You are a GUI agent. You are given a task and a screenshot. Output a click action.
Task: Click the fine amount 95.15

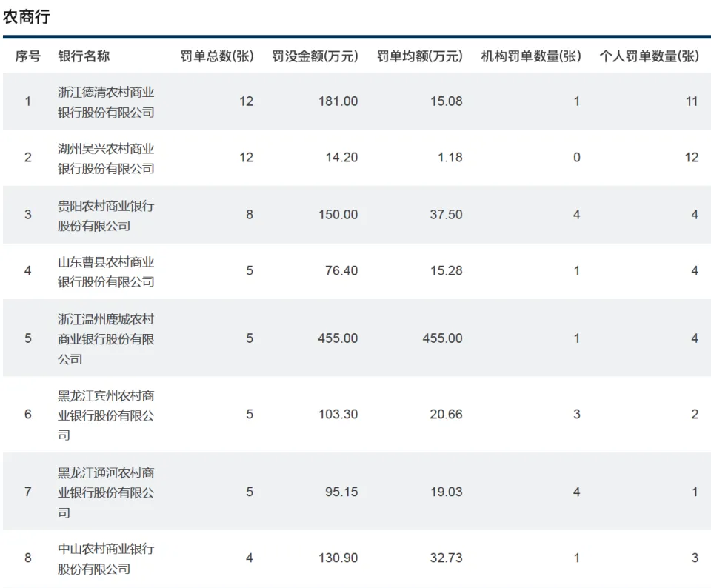click(x=341, y=492)
